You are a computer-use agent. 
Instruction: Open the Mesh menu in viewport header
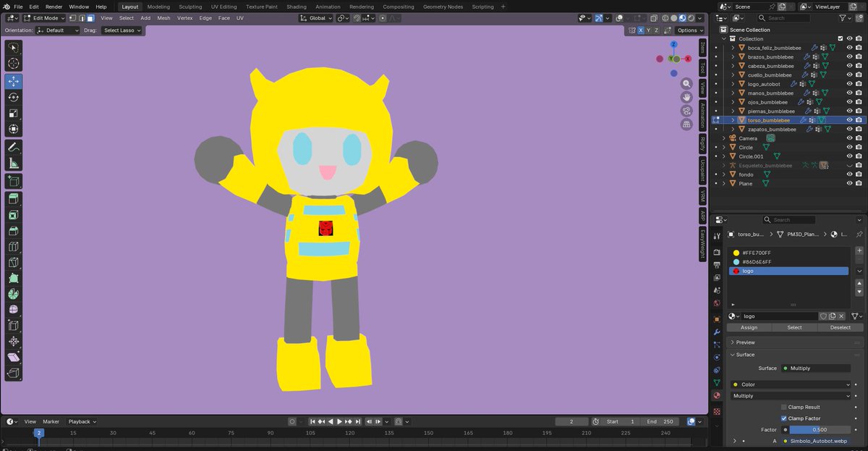(164, 18)
